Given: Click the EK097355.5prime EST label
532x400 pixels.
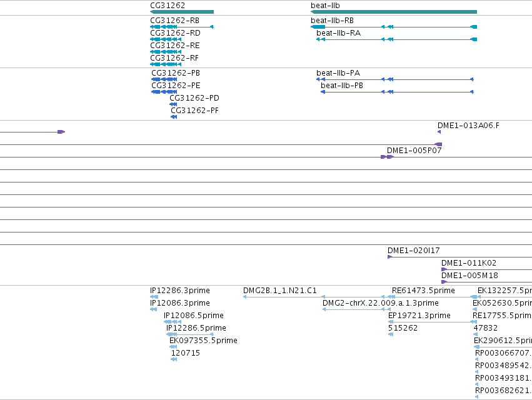Looking at the screenshot, I should [x=203, y=341].
